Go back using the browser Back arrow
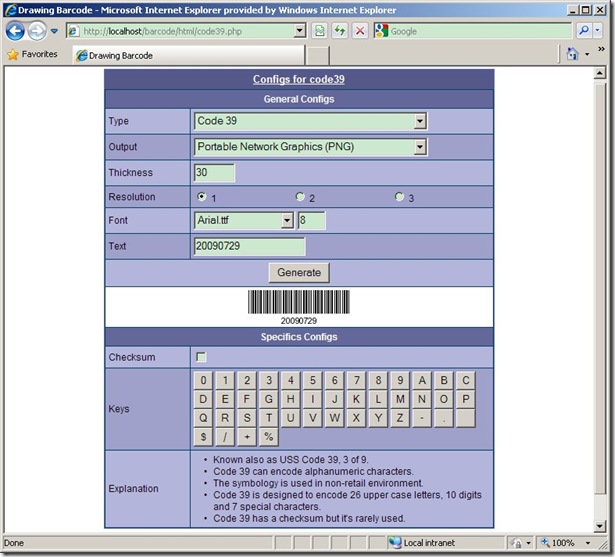Viewport: 615px width, 557px height. click(15, 31)
